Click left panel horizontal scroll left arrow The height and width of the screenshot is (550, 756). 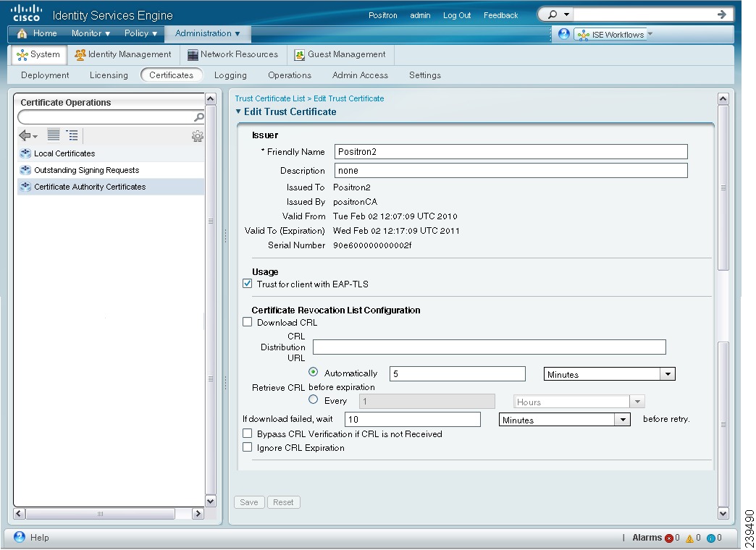click(x=20, y=514)
